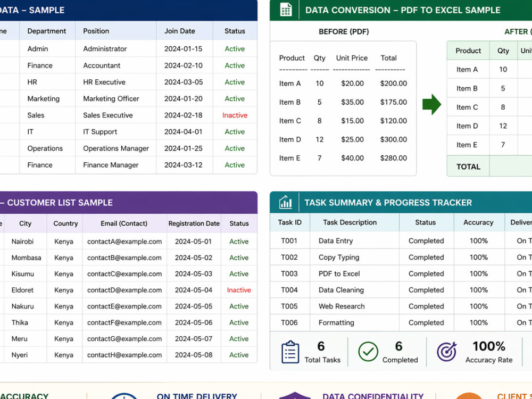Click the 'contactE@example.com' email
Viewport: 532px width, 399px height.
pyautogui.click(x=124, y=306)
